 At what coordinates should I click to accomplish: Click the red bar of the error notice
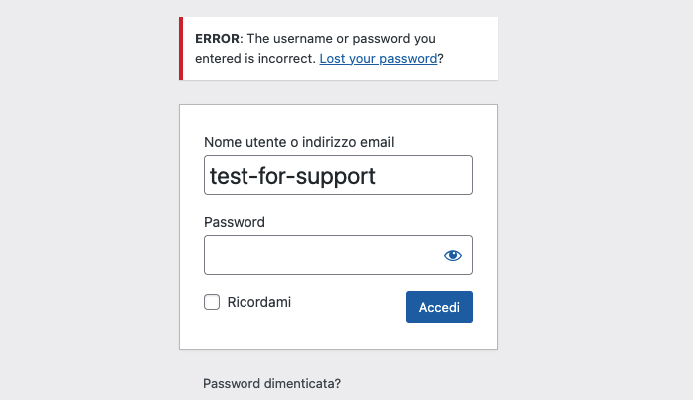[x=181, y=49]
